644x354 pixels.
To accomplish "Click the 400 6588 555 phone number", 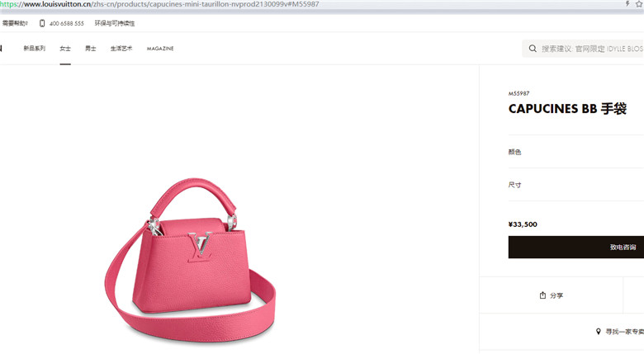I will pos(67,23).
